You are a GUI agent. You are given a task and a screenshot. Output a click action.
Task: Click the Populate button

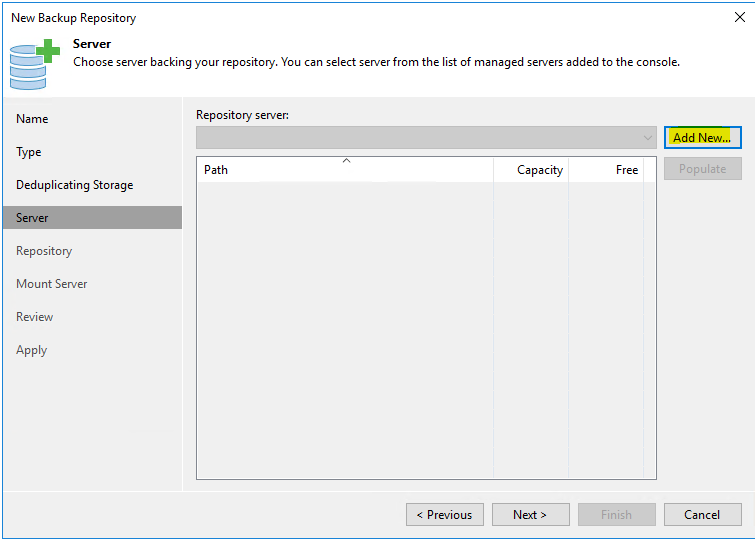(x=703, y=169)
